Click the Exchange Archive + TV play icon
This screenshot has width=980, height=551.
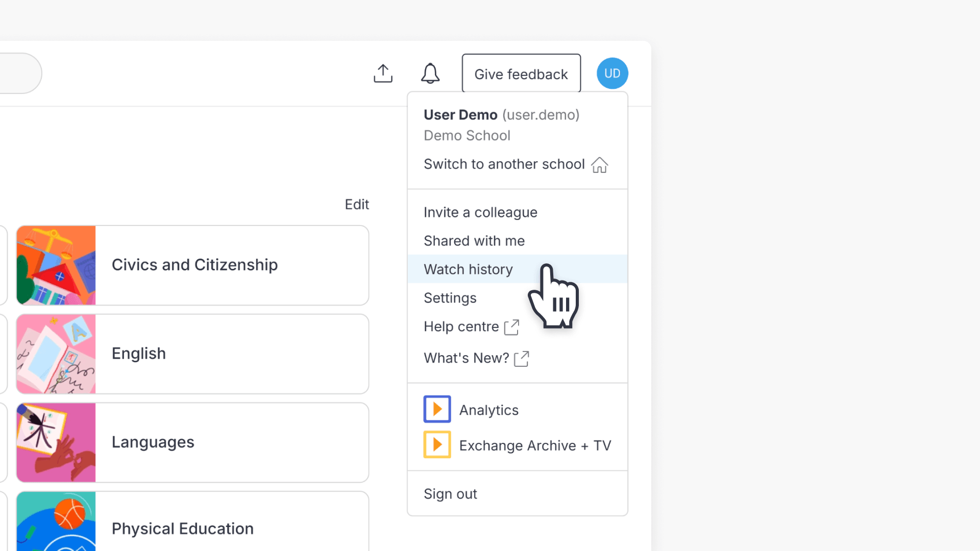(x=437, y=445)
